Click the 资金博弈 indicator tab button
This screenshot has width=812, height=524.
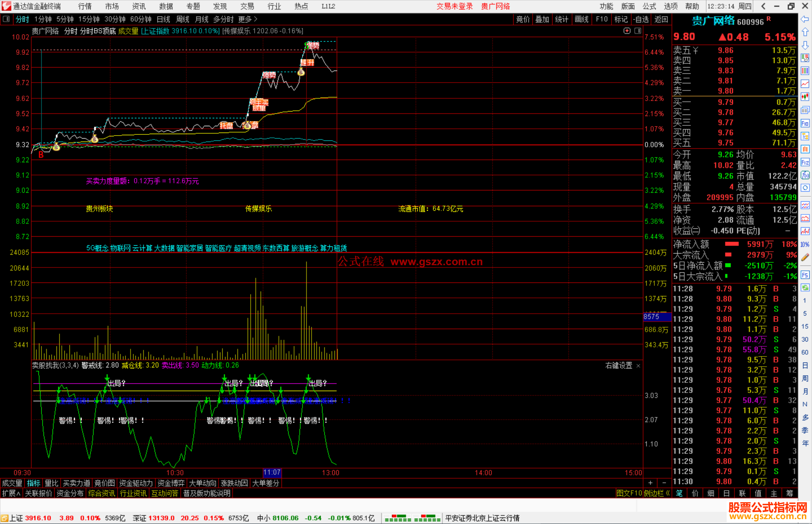[171, 483]
